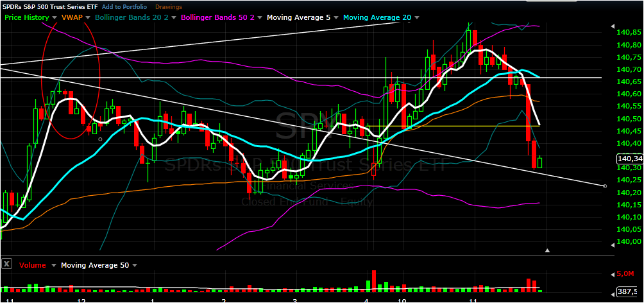Expand Moving Average 50 volume dropdown

point(135,266)
